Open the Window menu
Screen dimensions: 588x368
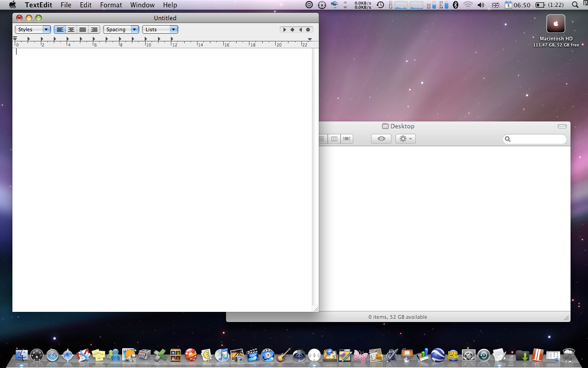click(x=142, y=5)
